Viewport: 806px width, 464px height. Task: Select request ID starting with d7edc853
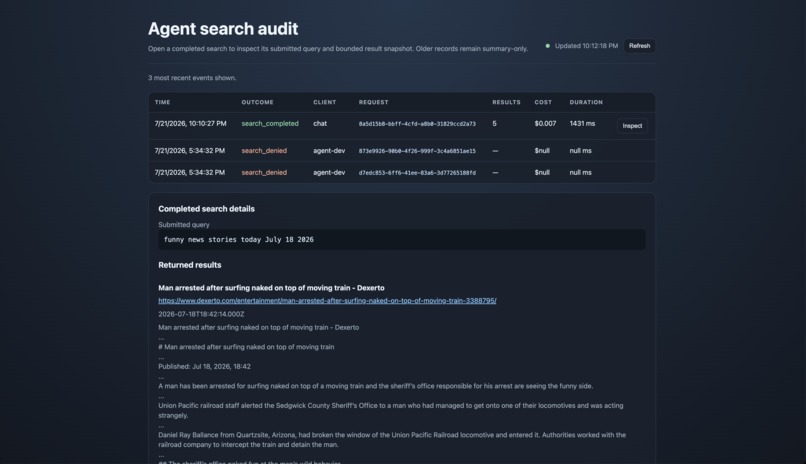pos(417,173)
